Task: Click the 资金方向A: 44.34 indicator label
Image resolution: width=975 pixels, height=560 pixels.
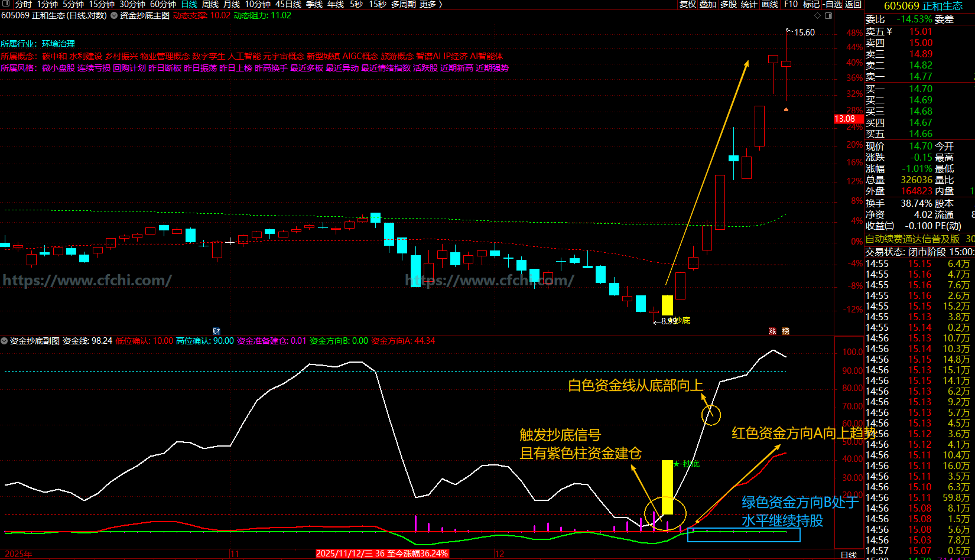Action: (403, 341)
